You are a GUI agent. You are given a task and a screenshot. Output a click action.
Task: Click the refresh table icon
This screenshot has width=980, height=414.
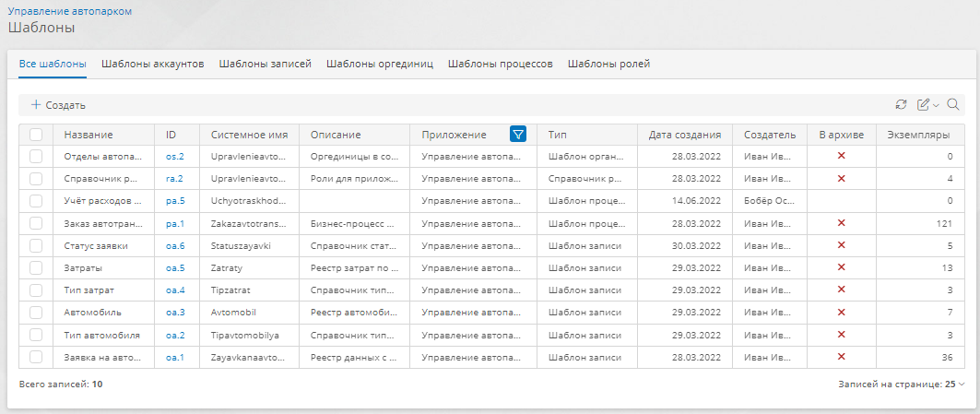(901, 105)
